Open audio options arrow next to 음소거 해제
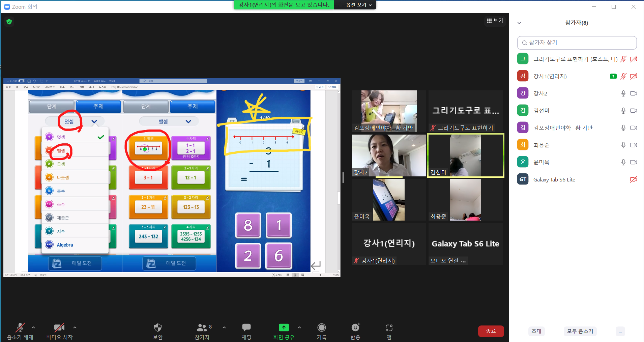This screenshot has width=644, height=342. coord(33,327)
